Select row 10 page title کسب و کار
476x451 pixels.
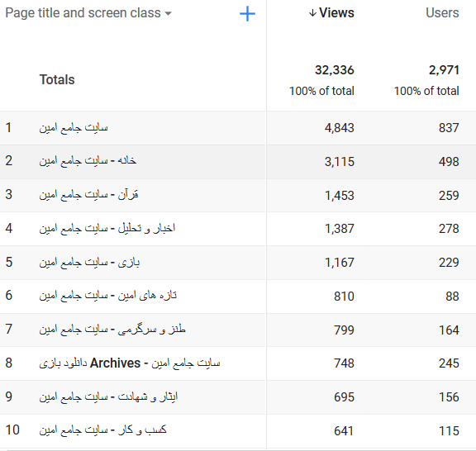click(x=103, y=430)
